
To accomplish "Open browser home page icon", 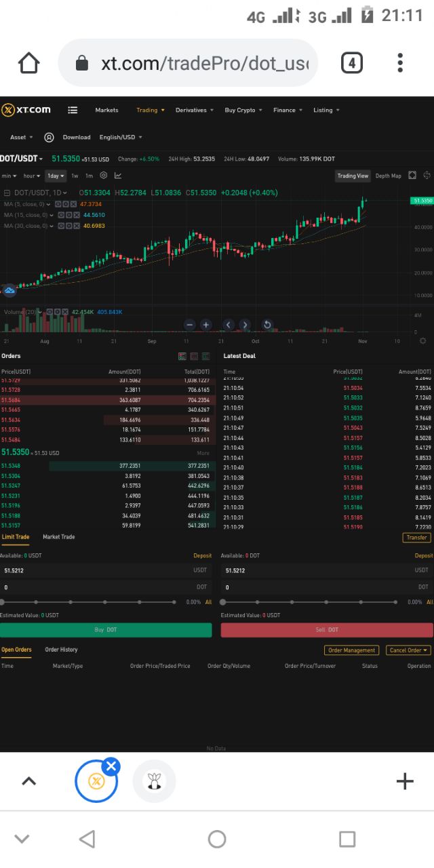I will point(28,63).
